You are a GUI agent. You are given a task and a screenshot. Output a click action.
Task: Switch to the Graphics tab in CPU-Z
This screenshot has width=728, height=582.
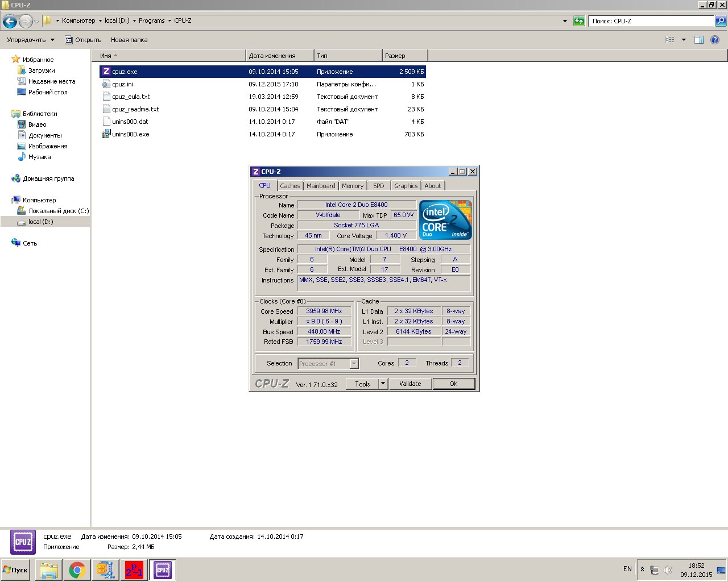[406, 186]
